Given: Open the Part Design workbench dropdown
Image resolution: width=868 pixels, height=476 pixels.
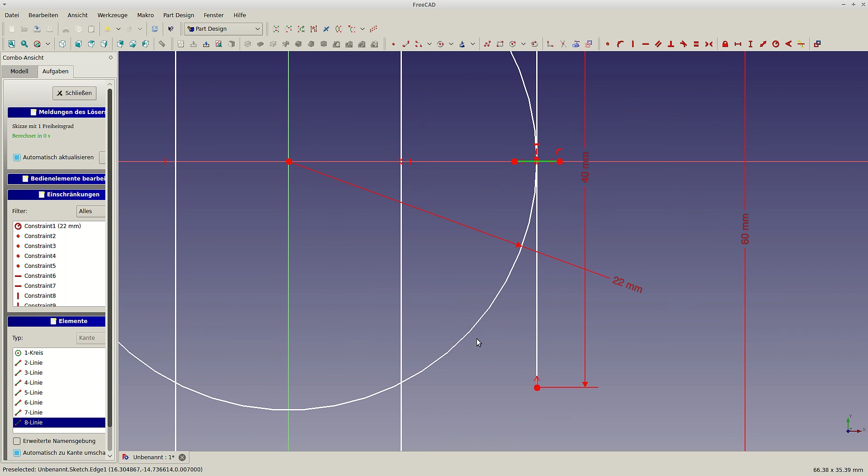Looking at the screenshot, I should (224, 29).
